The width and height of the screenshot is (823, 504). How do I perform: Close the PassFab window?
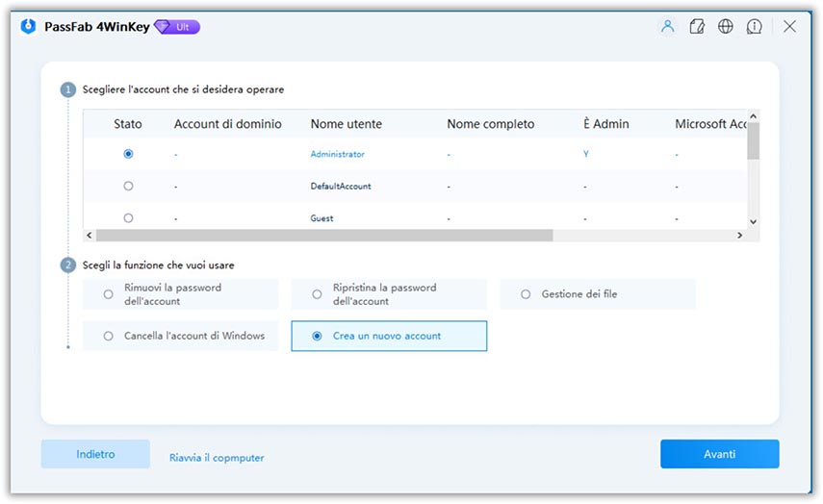[789, 27]
